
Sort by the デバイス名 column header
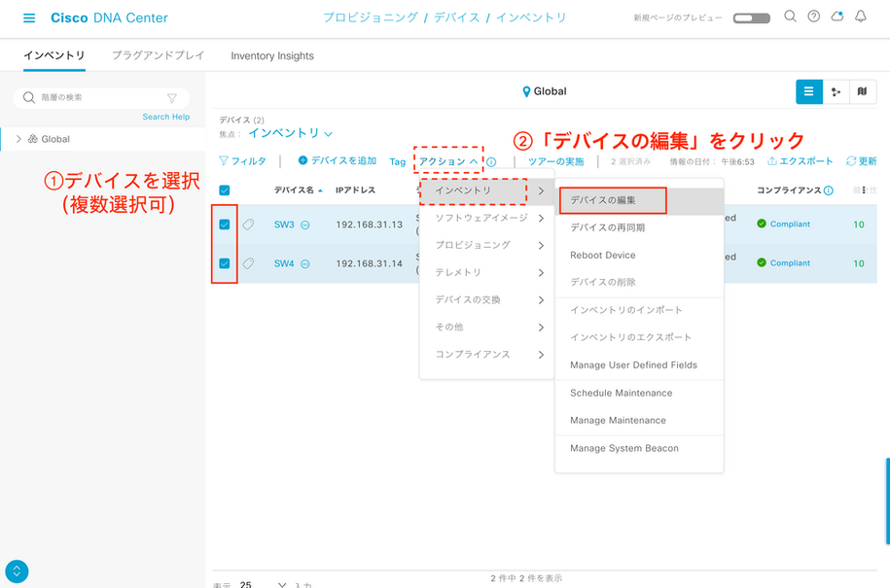tap(298, 190)
